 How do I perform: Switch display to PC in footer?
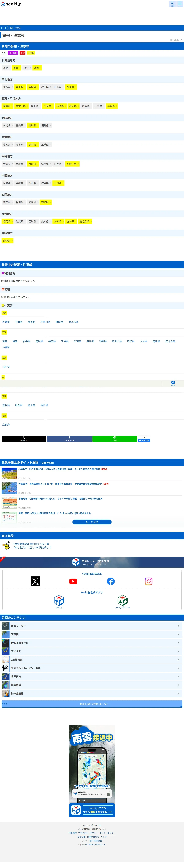tap(100, 825)
